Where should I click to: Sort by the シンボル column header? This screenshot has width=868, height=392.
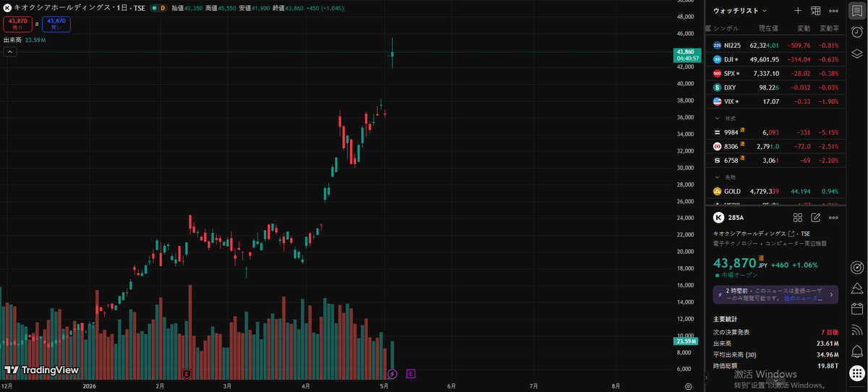726,28
